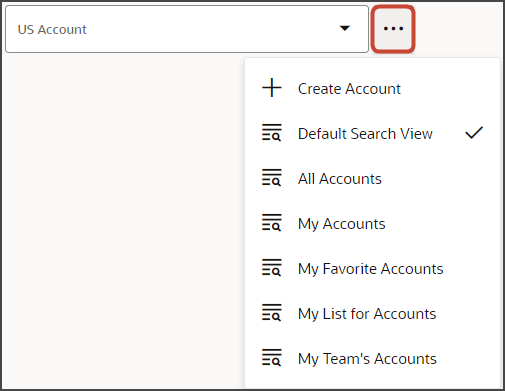Click the plus icon beside Create Account
Image resolution: width=505 pixels, height=391 pixels.
272,88
